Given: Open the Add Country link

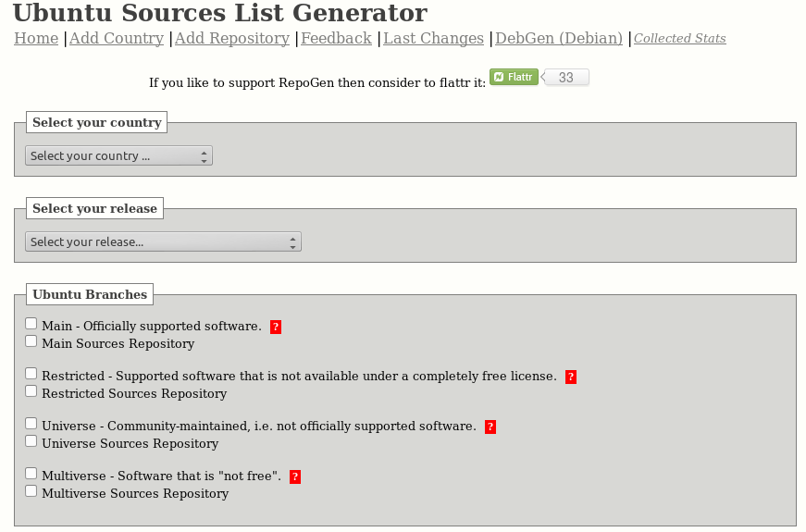Looking at the screenshot, I should click(117, 38).
